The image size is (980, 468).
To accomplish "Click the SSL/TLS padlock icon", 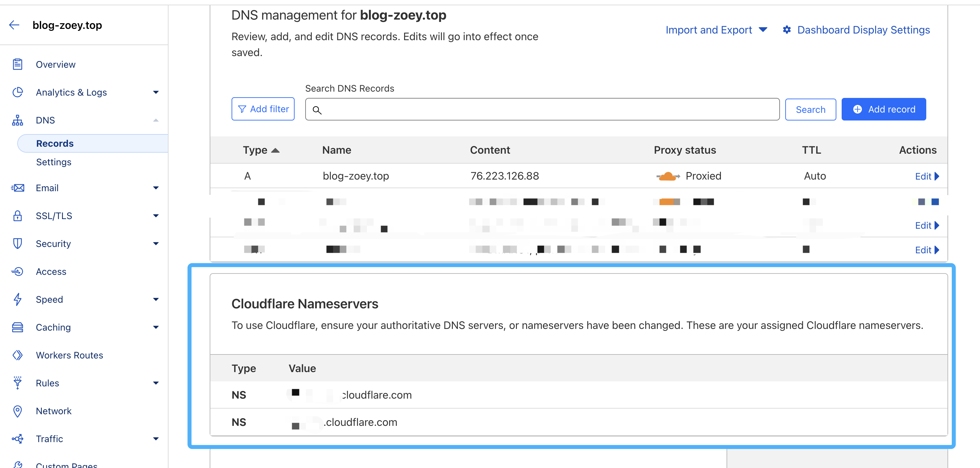I will click(18, 216).
